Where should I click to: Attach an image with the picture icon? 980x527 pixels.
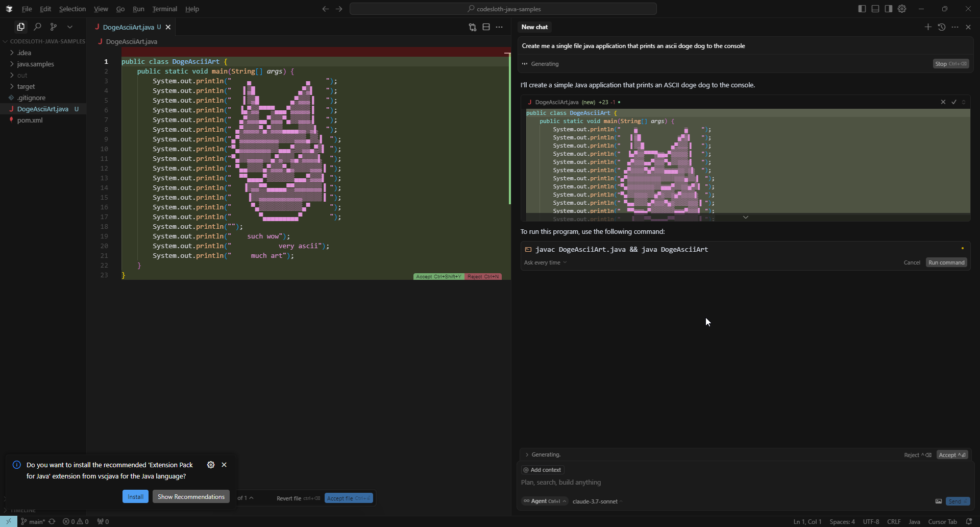click(x=938, y=501)
